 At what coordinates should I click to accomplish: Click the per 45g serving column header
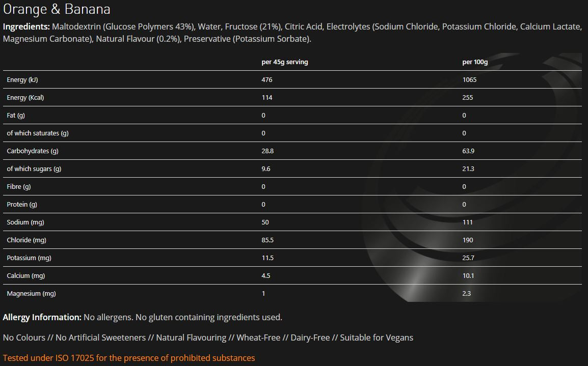pos(285,62)
